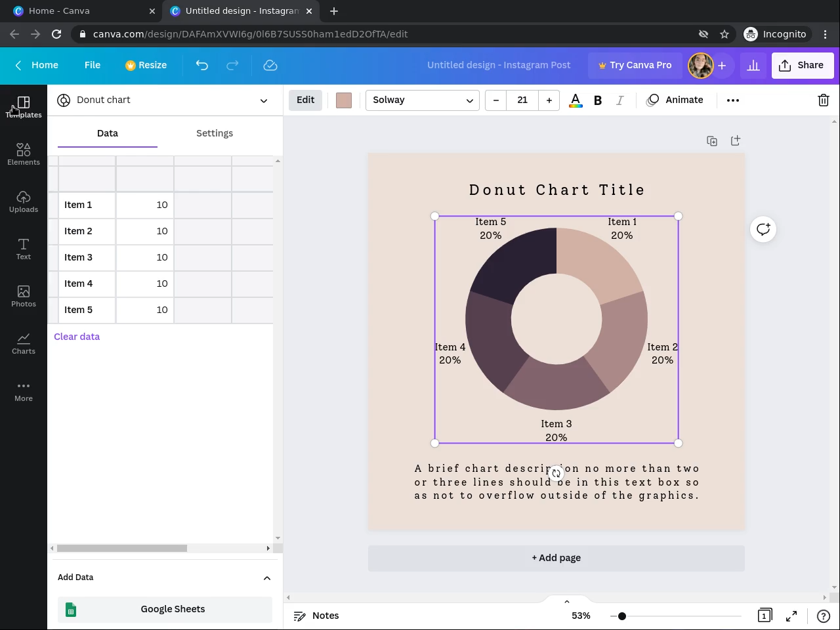This screenshot has width=840, height=630.
Task: Click the Donut Chart Title text
Action: pos(556,190)
